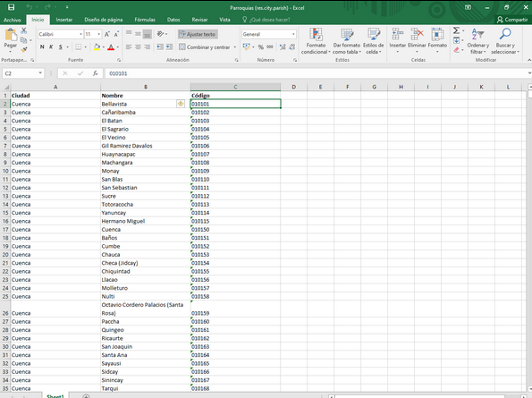Click Combinar y centrar button

[205, 47]
